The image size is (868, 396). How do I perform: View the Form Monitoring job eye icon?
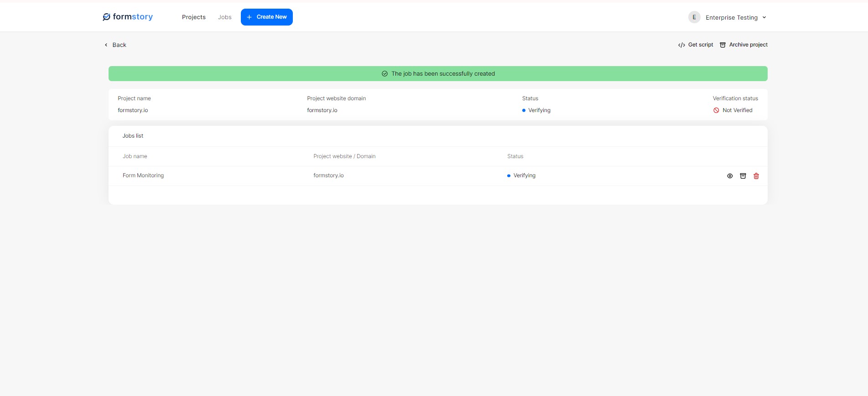(x=730, y=176)
